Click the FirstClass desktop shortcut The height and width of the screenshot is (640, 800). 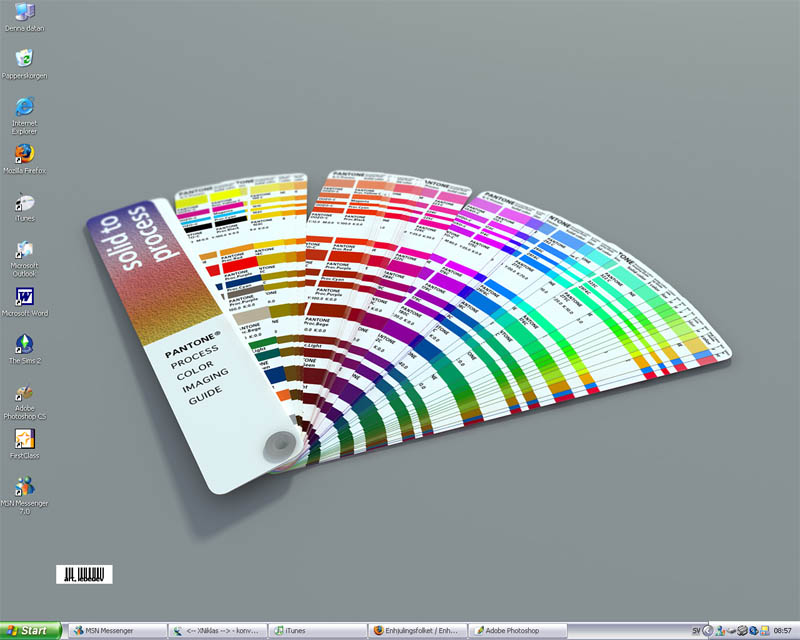click(x=24, y=444)
